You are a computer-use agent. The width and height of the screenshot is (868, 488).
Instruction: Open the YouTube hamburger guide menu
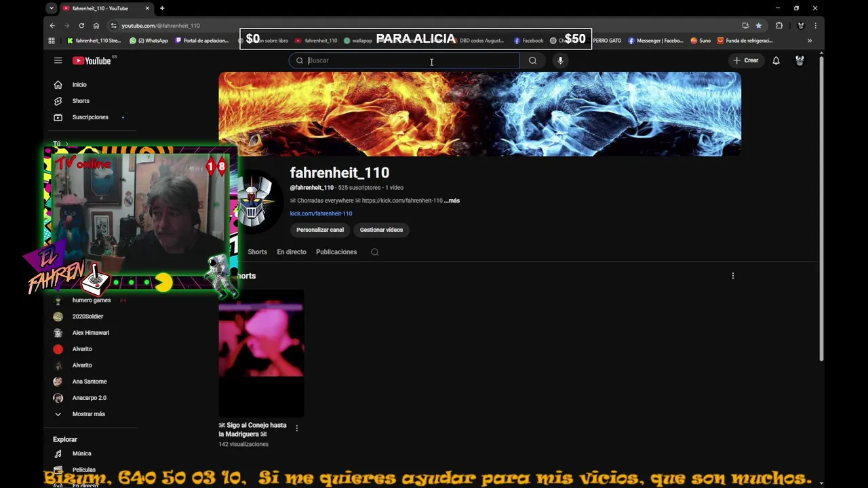(x=58, y=60)
